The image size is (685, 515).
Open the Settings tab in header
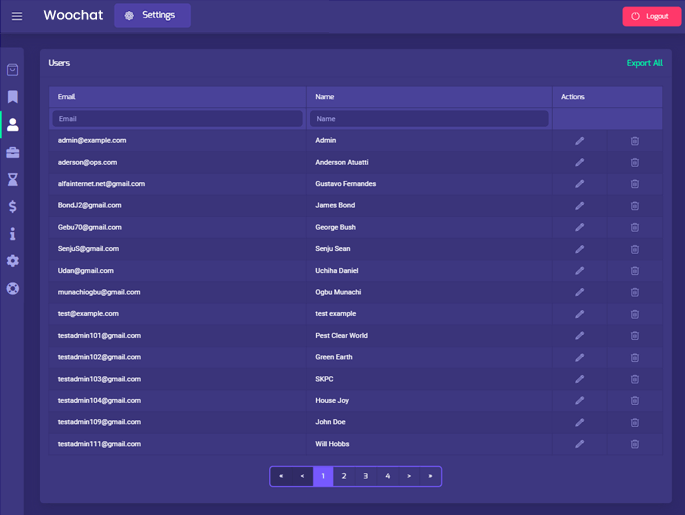coord(152,16)
